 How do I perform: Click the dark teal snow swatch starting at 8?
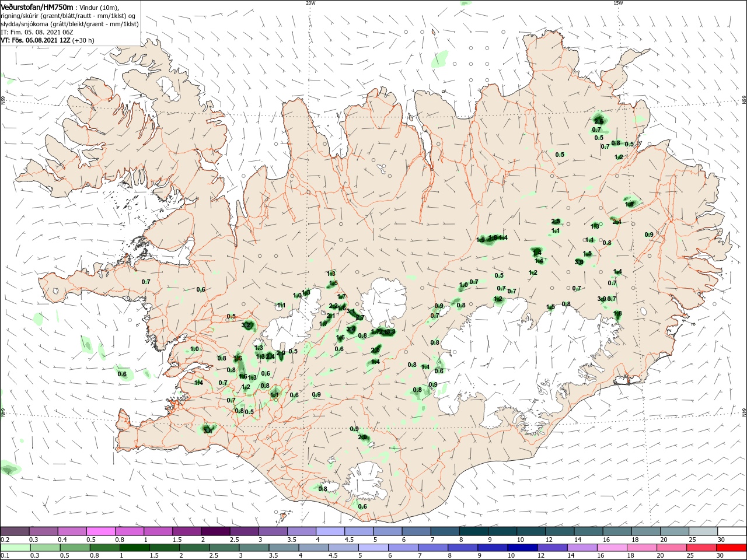(473, 531)
